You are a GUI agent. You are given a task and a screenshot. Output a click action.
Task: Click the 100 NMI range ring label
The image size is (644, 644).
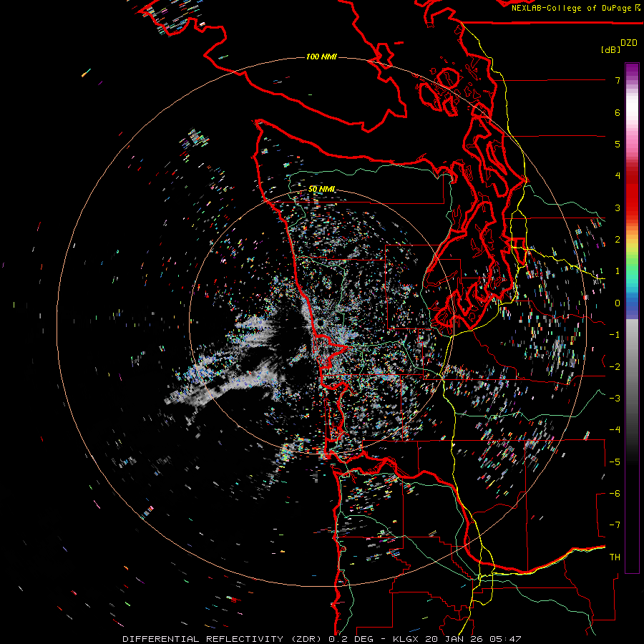coord(321,57)
